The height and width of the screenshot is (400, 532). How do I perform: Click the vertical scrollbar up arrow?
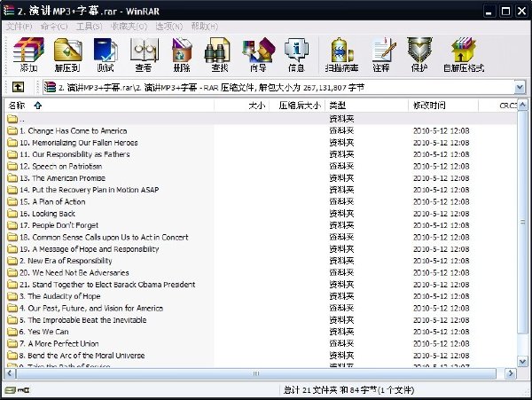(x=522, y=106)
